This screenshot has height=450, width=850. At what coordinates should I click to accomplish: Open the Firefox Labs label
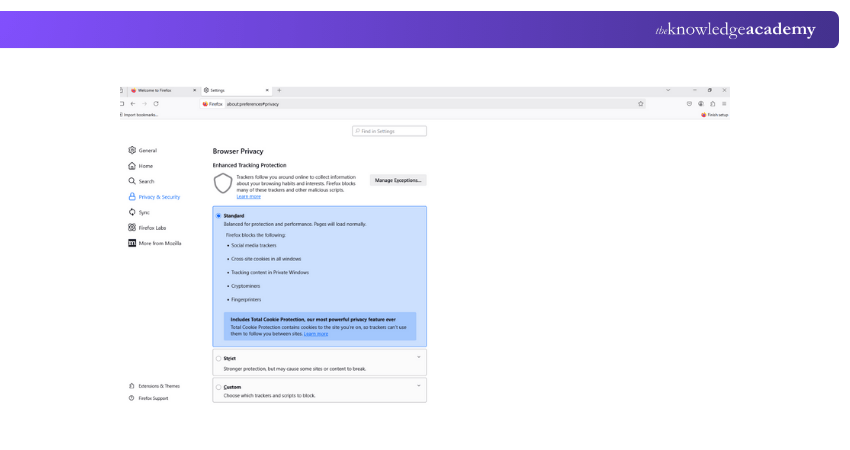click(x=152, y=228)
